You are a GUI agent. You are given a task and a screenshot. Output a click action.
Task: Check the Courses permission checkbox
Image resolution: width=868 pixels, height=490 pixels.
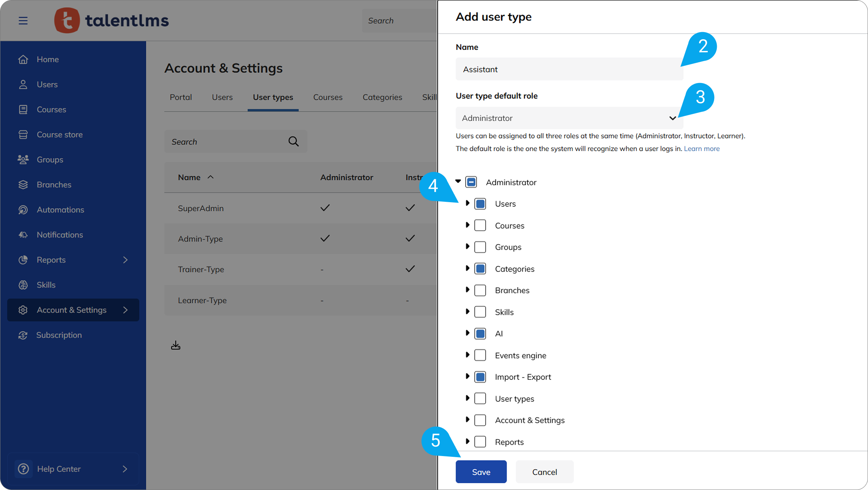480,226
